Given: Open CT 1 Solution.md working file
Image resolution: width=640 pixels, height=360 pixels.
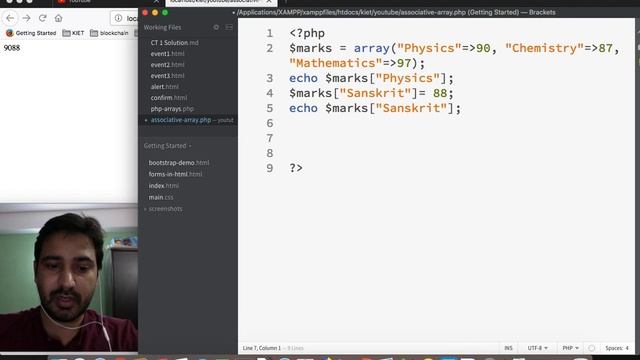Looking at the screenshot, I should [174, 42].
